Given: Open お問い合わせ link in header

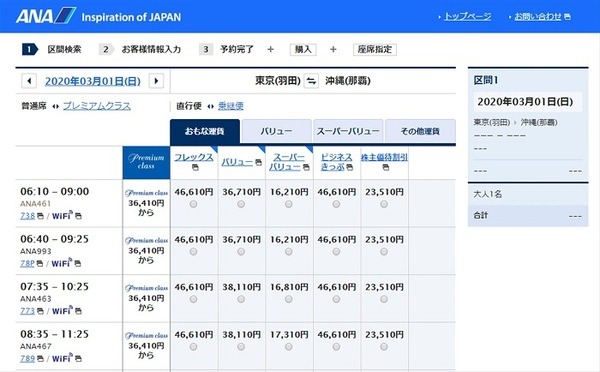Looking at the screenshot, I should pos(538,17).
